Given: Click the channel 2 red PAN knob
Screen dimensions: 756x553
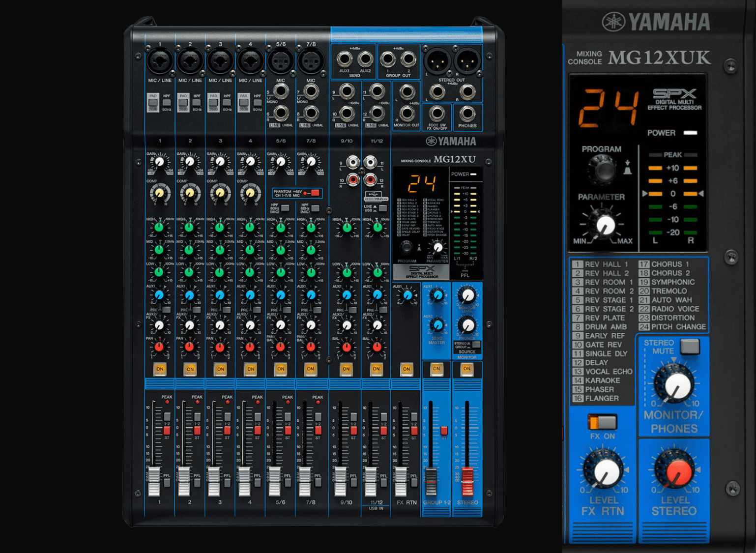Looking at the screenshot, I should [190, 347].
